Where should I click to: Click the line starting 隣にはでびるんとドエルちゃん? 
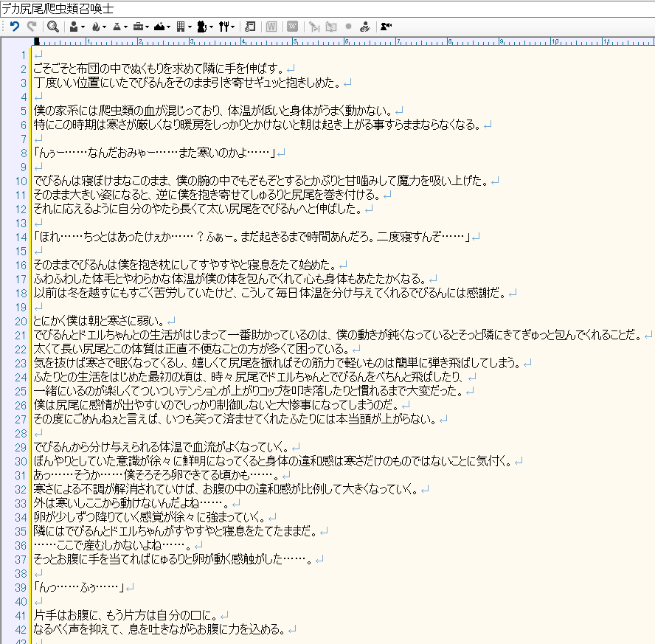(176, 531)
